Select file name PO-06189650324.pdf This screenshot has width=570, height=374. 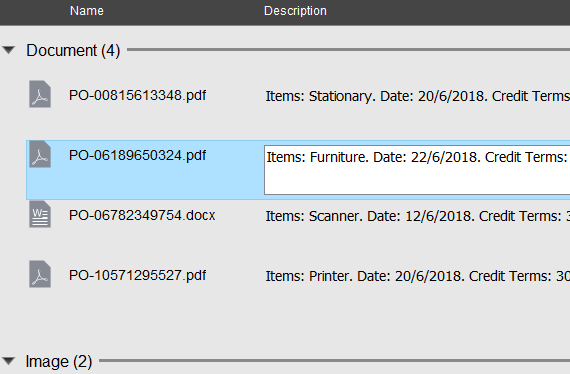pos(137,156)
